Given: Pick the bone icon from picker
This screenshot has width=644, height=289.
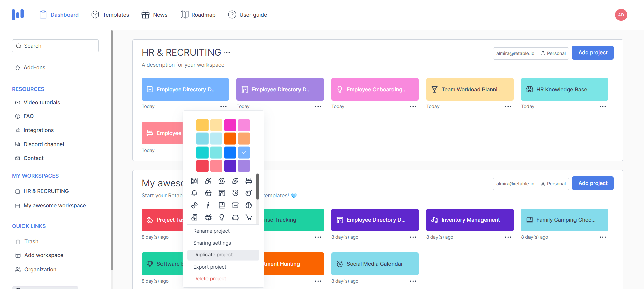Looking at the screenshot, I should pyautogui.click(x=194, y=205).
